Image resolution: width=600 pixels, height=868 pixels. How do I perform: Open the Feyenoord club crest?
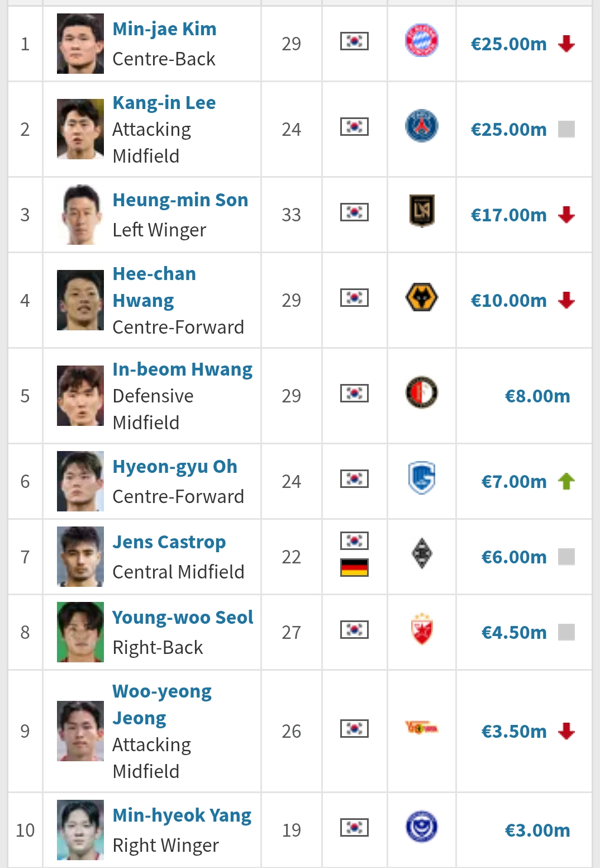point(421,392)
